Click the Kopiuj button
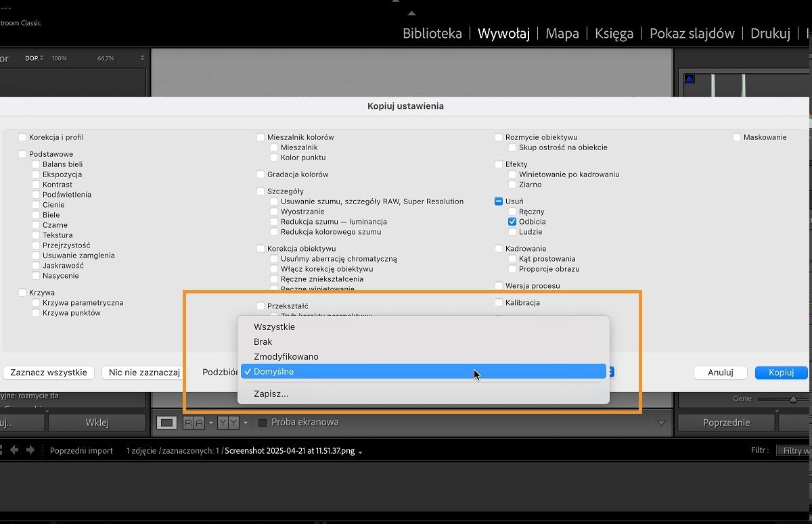The height and width of the screenshot is (524, 812). click(x=781, y=372)
